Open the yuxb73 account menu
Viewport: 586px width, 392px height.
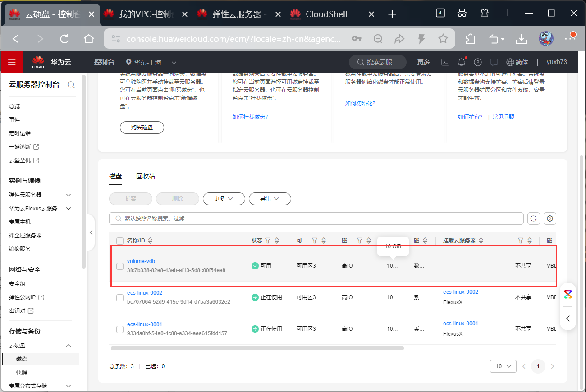click(557, 62)
